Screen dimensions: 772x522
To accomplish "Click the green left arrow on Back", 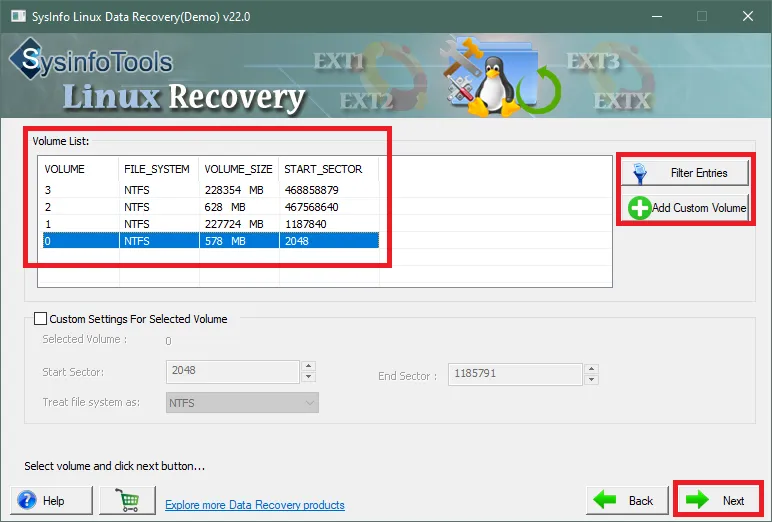I will click(x=605, y=500).
